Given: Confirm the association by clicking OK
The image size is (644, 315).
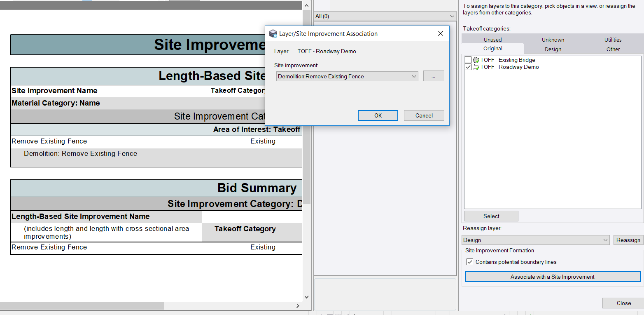Looking at the screenshot, I should coord(377,115).
